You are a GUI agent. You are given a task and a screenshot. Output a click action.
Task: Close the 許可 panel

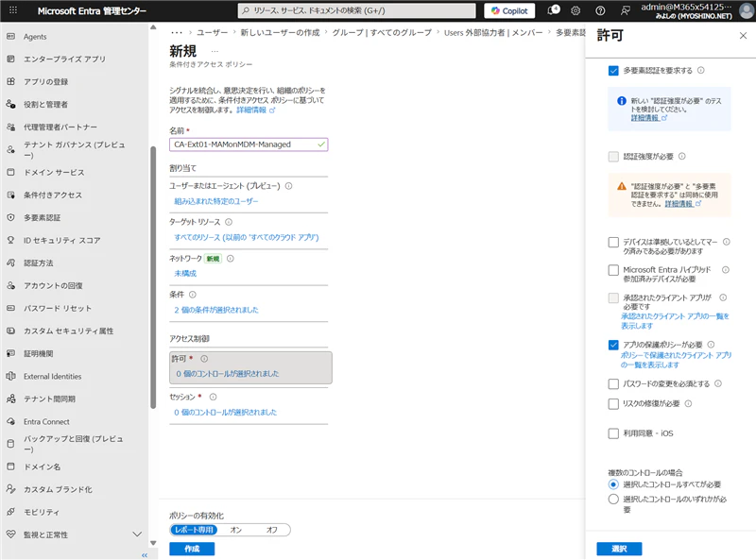743,36
